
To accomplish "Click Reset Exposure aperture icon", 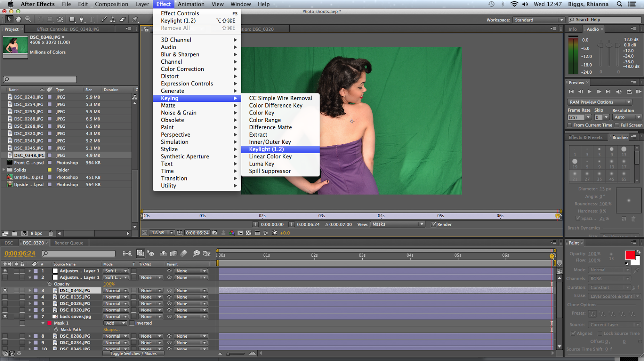I will [275, 233].
